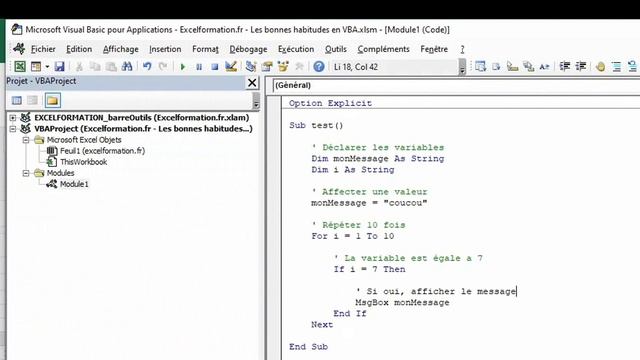Toggle Folders in the Project panel
Image resolution: width=640 pixels, height=360 pixels.
tap(53, 100)
